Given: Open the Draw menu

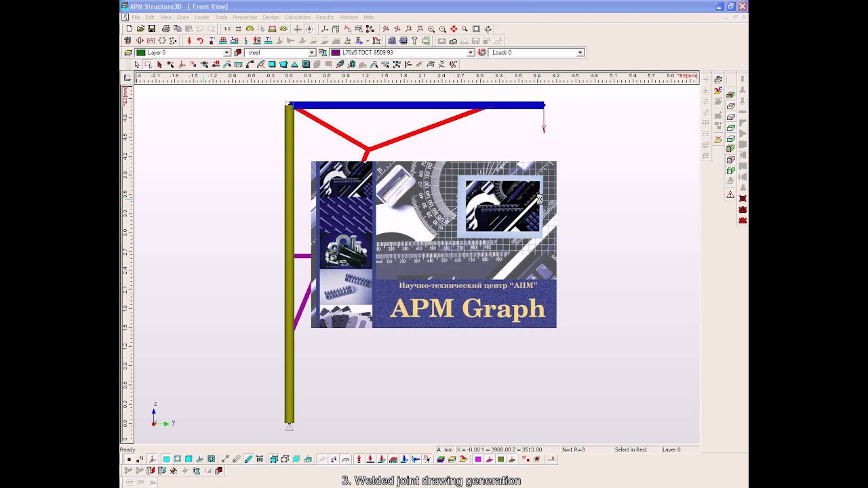Looking at the screenshot, I should coord(183,17).
